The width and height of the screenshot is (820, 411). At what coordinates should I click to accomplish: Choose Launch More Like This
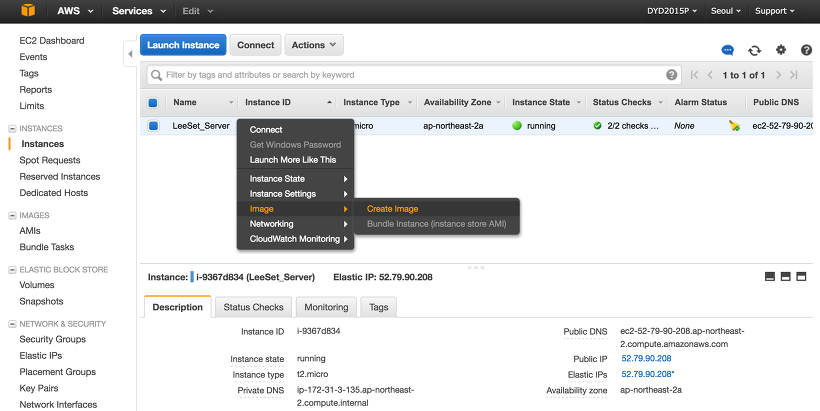click(x=295, y=160)
